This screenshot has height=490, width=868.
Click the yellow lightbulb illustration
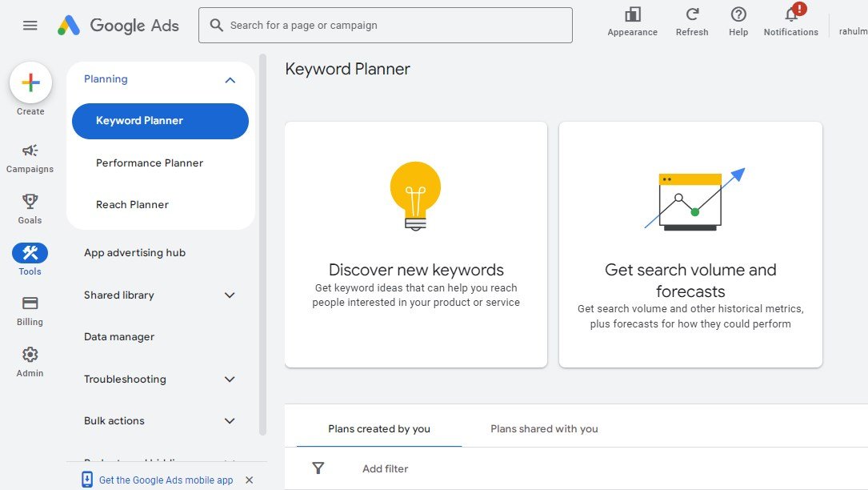416,195
